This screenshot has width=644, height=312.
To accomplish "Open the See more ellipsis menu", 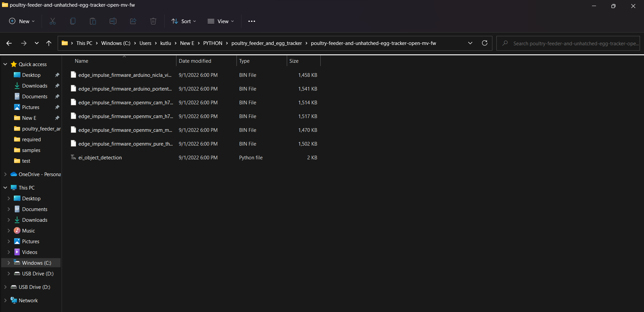I will pos(252,21).
